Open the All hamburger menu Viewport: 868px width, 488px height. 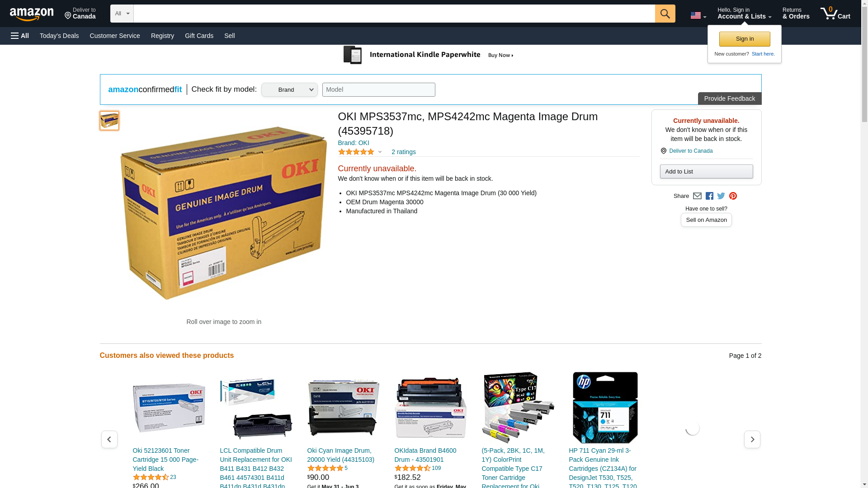[x=20, y=36]
